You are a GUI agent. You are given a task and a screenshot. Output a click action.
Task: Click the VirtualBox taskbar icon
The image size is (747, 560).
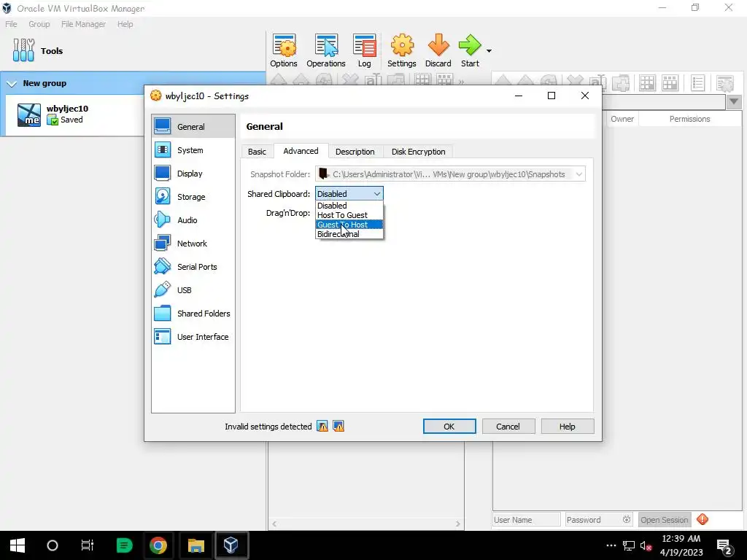(231, 545)
